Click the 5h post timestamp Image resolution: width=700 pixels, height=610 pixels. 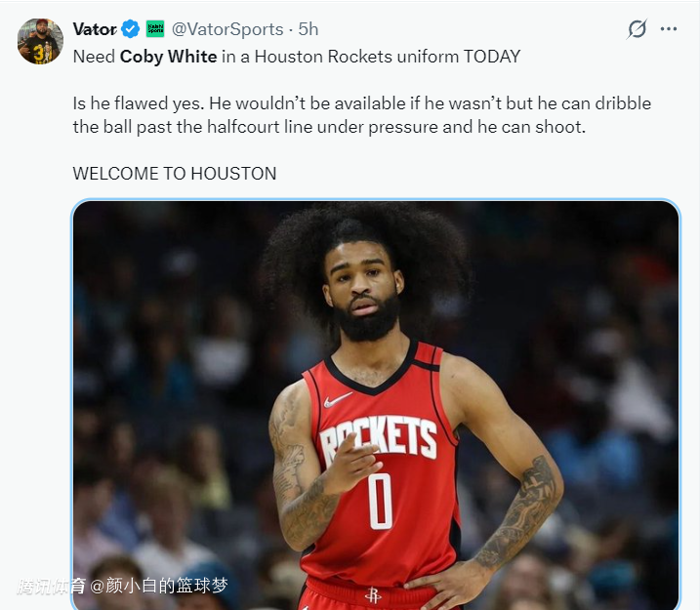point(309,29)
